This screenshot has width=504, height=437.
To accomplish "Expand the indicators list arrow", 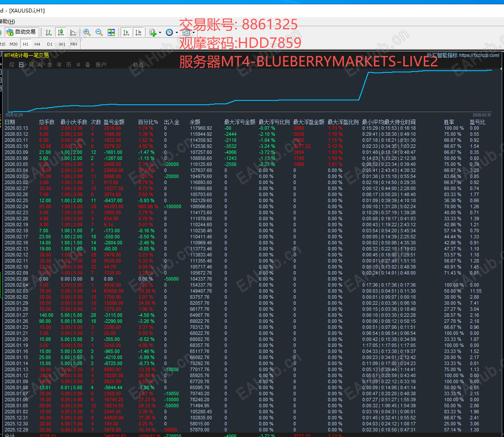I will click(160, 32).
